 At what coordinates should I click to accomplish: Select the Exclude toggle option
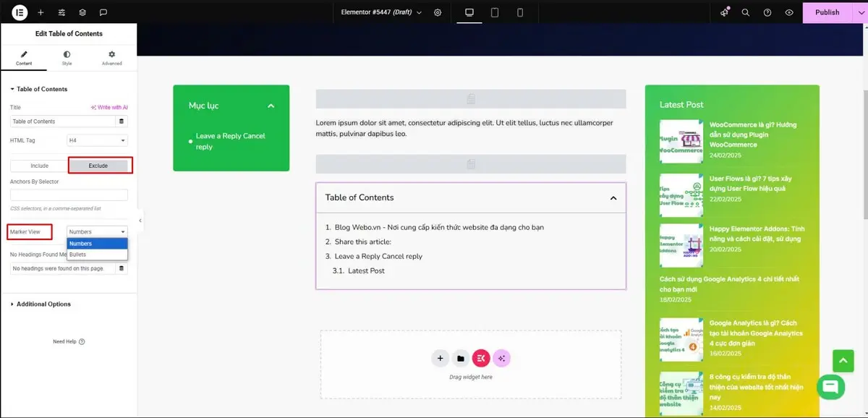[98, 166]
